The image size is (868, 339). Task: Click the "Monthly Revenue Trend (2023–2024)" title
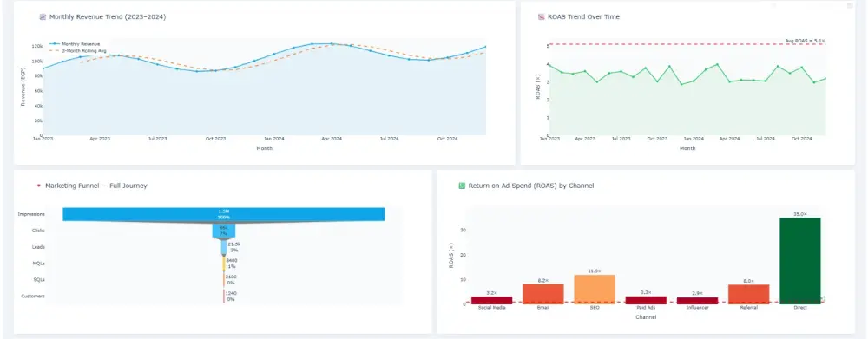[x=108, y=17]
